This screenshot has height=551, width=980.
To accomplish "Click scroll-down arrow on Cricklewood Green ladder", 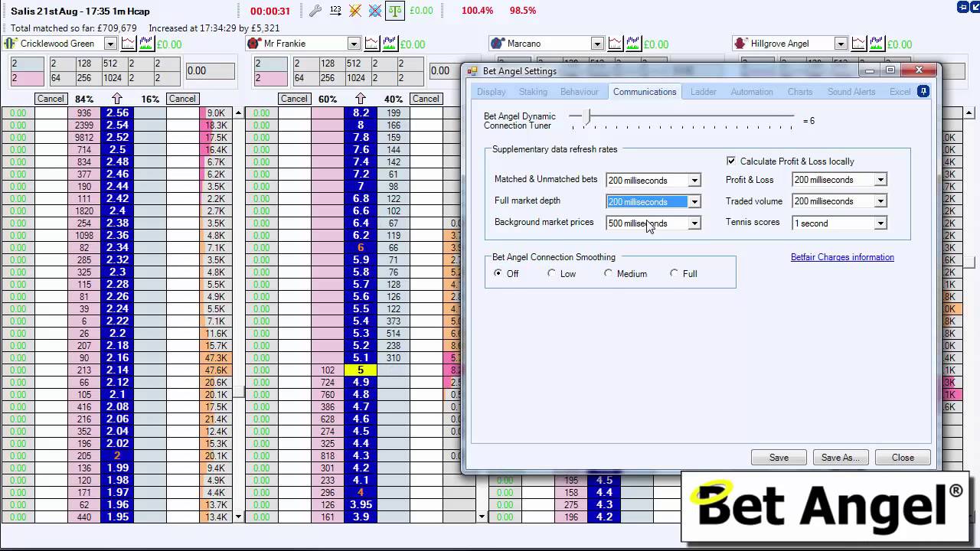I will click(238, 517).
